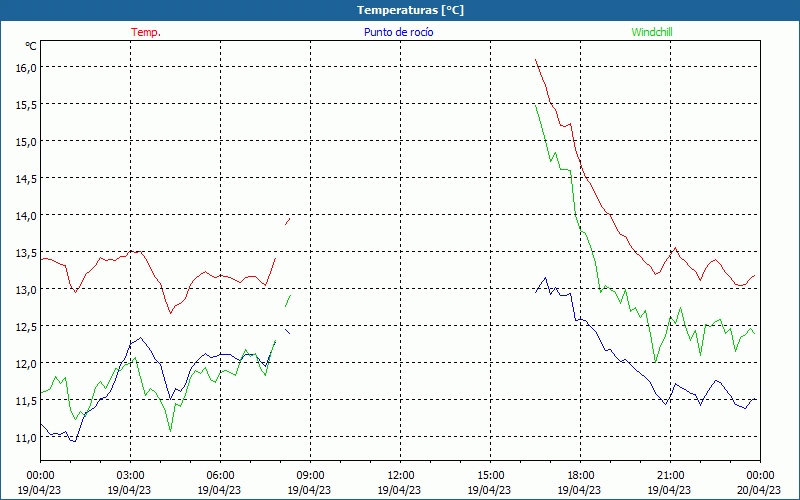The image size is (800, 500).
Task: Click the chart title 'Temperaturas [°C]'
Action: (x=410, y=10)
